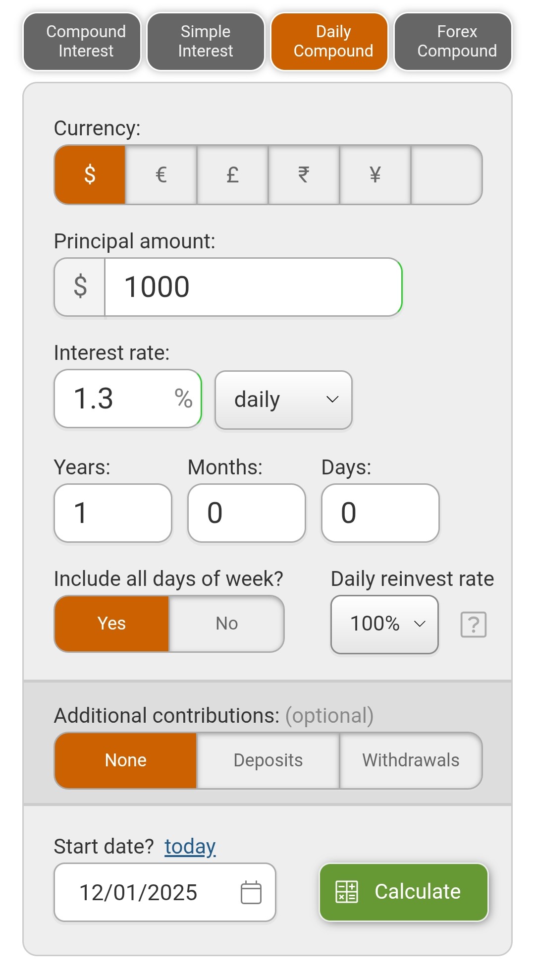Open the daily reinvest rate help icon

[474, 625]
